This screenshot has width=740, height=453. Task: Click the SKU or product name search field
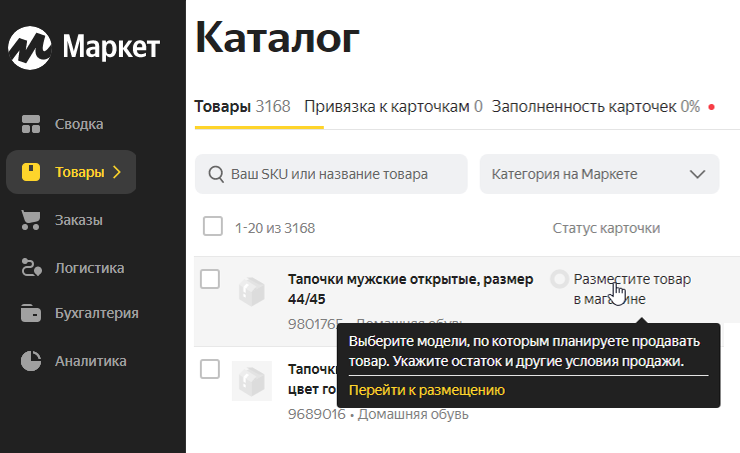[x=341, y=174]
